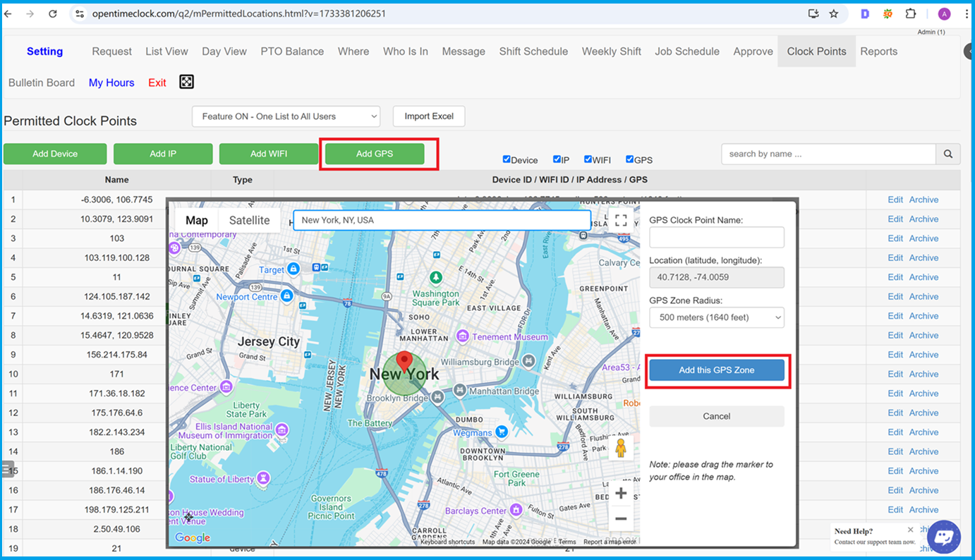Viewport: 975px width, 560px height.
Task: Click the Report a map error link
Action: point(610,542)
